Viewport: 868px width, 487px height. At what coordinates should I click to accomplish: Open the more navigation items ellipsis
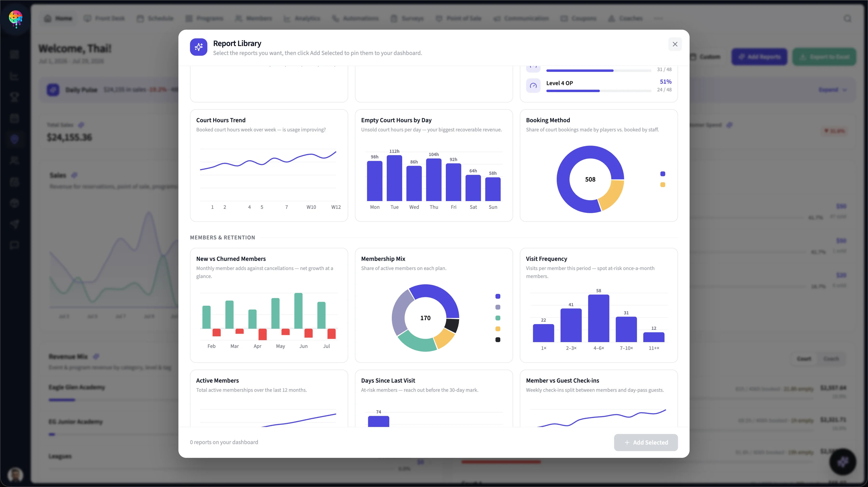point(658,19)
